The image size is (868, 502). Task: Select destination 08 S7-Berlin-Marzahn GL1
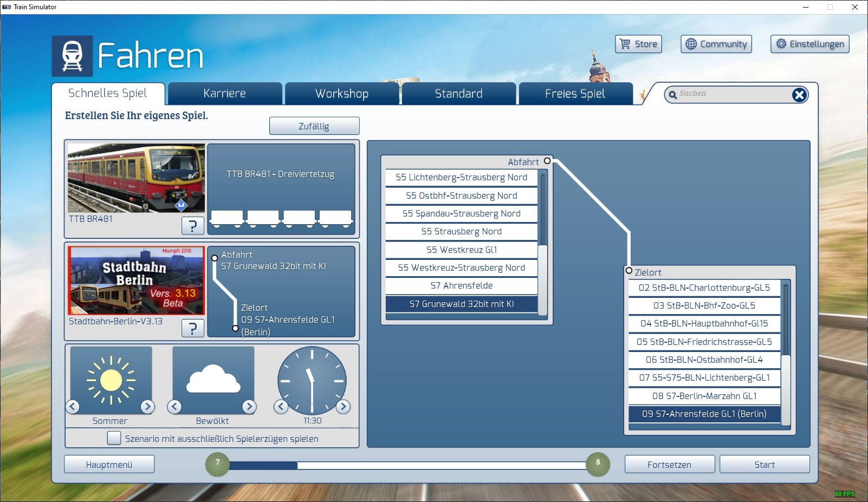704,396
